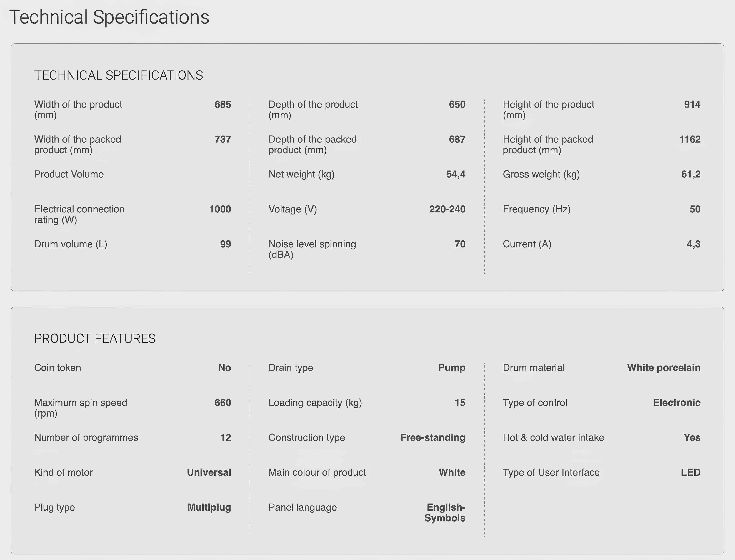Image resolution: width=735 pixels, height=560 pixels.
Task: Select the Frequency (Hz) value 50
Action: pos(695,209)
